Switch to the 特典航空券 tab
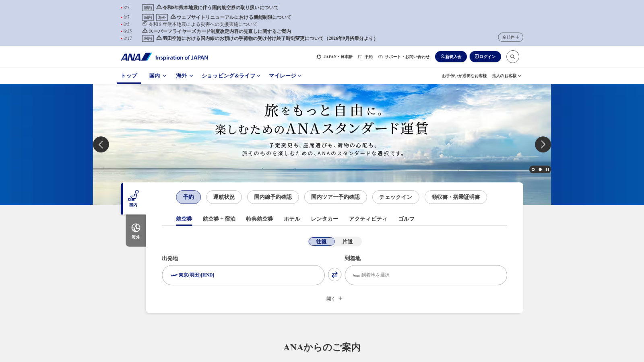The height and width of the screenshot is (362, 644). tap(260, 219)
